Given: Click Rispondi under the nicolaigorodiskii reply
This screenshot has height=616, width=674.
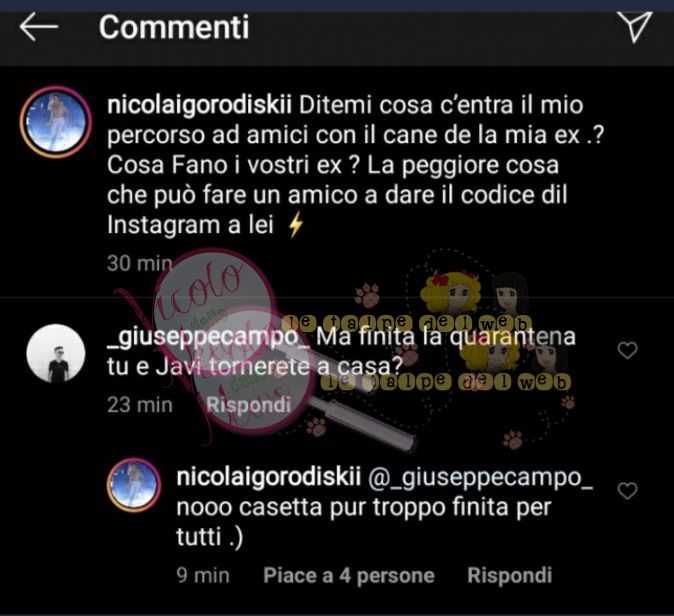Looking at the screenshot, I should point(509,575).
